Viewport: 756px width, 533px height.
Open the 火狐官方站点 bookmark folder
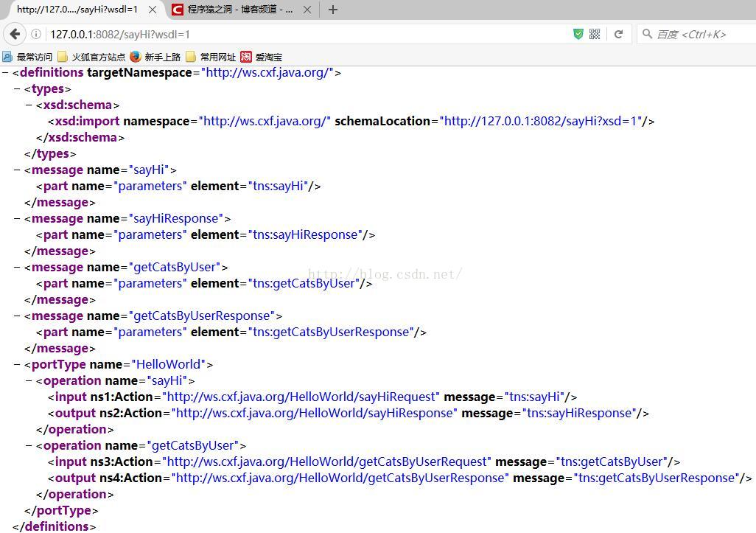pyautogui.click(x=62, y=57)
